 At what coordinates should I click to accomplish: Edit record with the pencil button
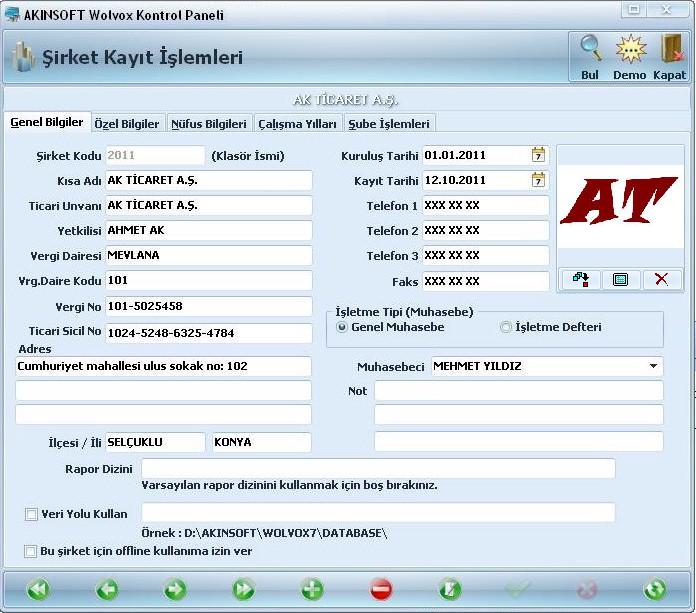[x=450, y=589]
